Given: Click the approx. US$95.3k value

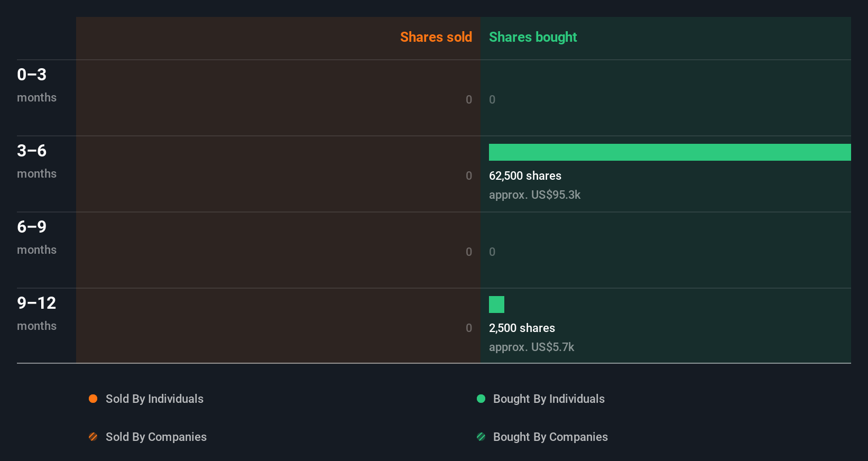Looking at the screenshot, I should click(534, 195).
